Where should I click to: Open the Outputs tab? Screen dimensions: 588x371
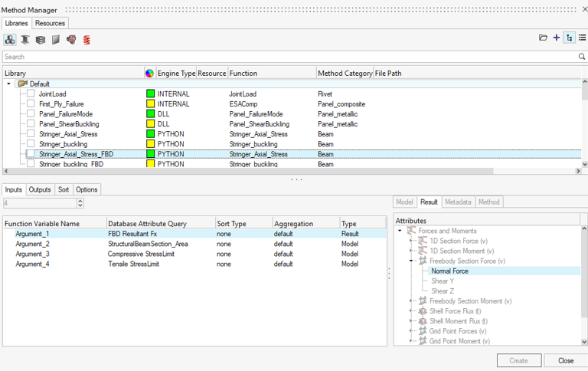coord(40,189)
